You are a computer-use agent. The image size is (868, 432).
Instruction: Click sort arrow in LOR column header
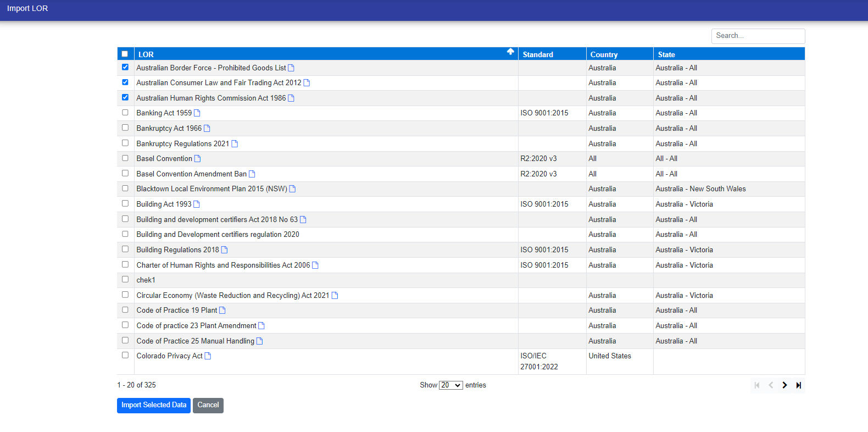pos(510,52)
